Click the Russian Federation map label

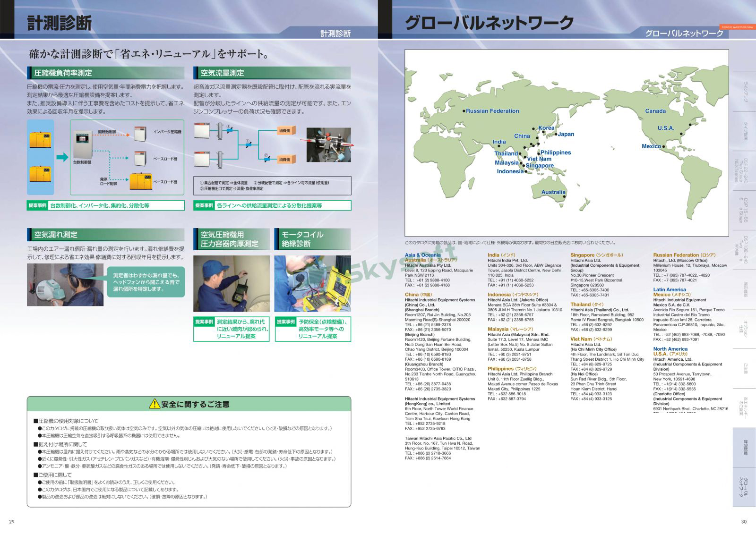[x=492, y=111]
